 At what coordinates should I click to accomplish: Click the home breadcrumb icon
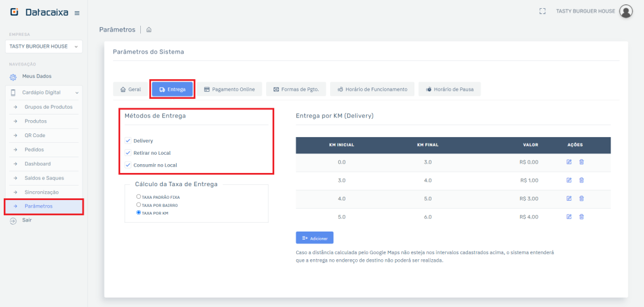click(148, 30)
